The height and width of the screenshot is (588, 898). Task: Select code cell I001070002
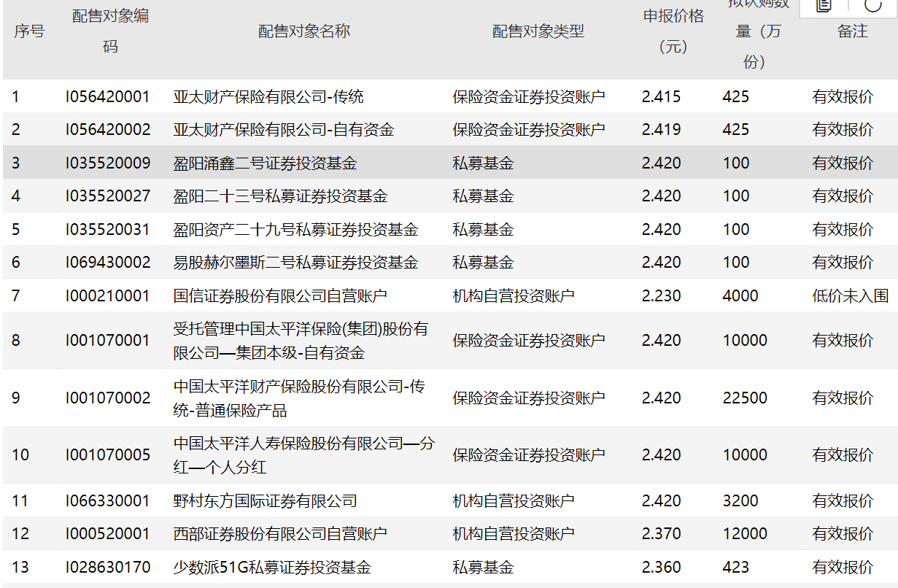pos(108,398)
